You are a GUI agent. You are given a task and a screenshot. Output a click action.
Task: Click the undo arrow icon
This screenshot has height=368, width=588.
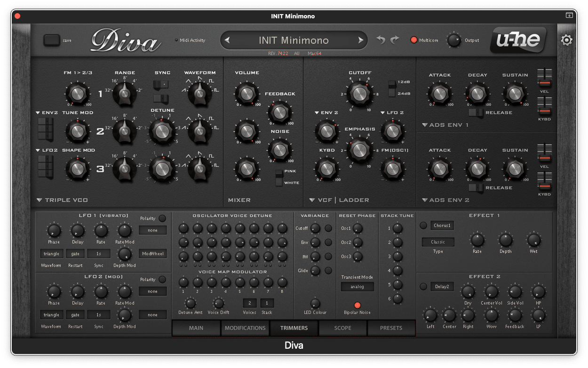click(x=381, y=40)
